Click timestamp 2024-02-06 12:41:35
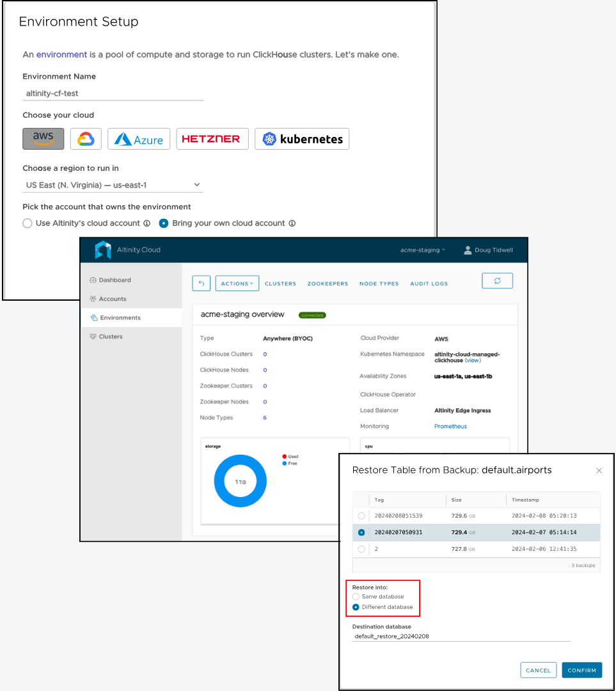 tap(544, 549)
